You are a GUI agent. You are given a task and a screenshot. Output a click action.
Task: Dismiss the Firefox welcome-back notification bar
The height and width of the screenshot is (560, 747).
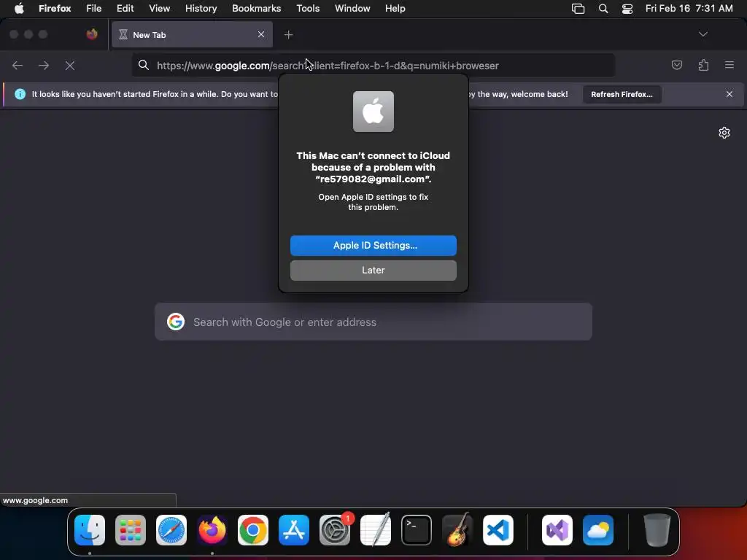click(729, 94)
